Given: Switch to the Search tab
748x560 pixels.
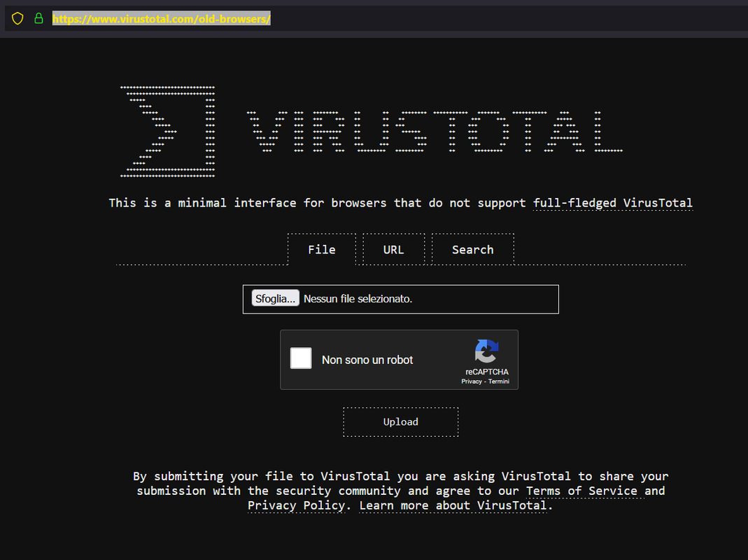Looking at the screenshot, I should [473, 249].
